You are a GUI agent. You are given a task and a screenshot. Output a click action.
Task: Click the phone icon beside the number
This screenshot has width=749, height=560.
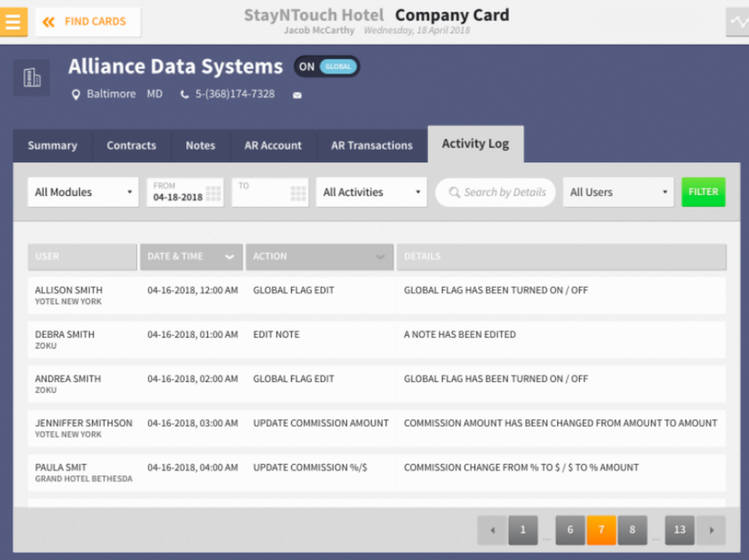pos(184,94)
